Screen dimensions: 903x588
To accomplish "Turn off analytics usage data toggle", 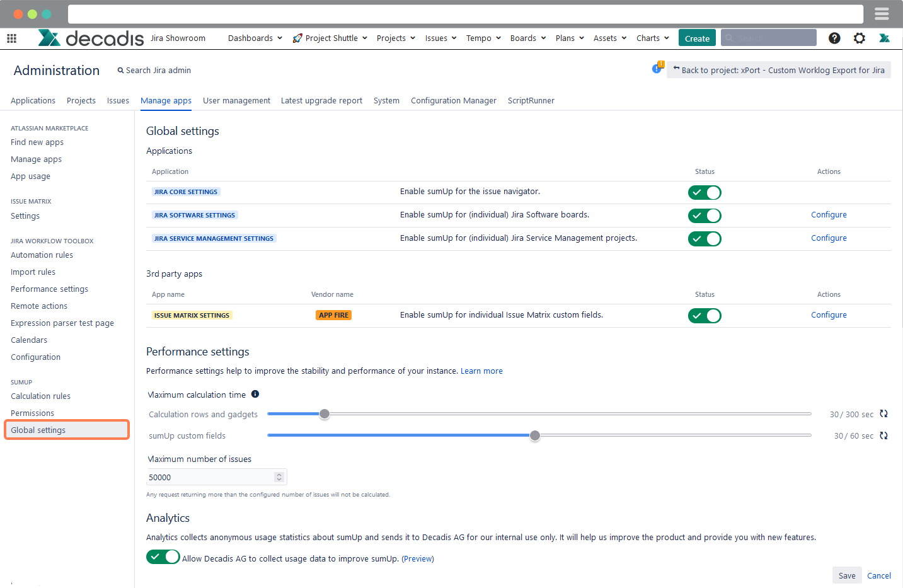I will [163, 557].
